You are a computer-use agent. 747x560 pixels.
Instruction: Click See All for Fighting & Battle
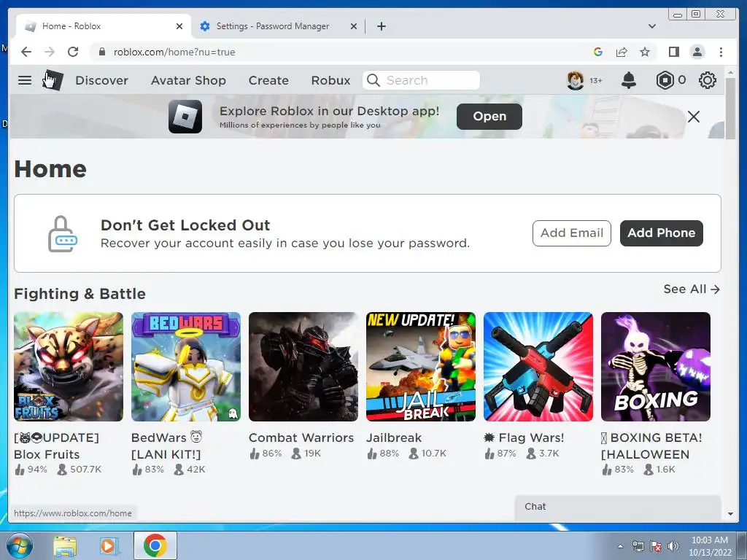[x=692, y=289]
